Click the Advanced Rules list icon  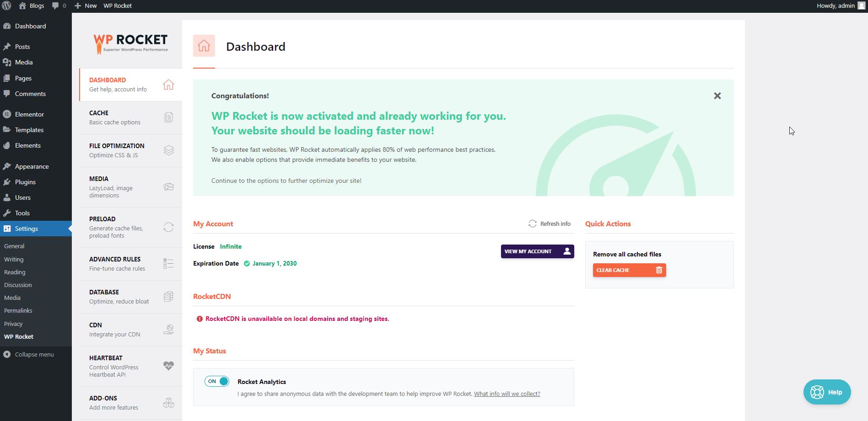(168, 264)
